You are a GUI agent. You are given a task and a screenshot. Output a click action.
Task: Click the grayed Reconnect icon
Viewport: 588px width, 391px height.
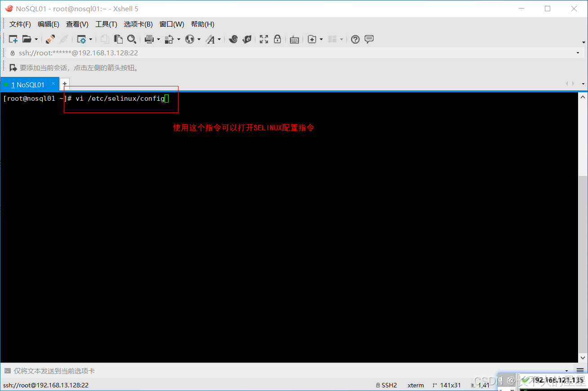coord(64,39)
